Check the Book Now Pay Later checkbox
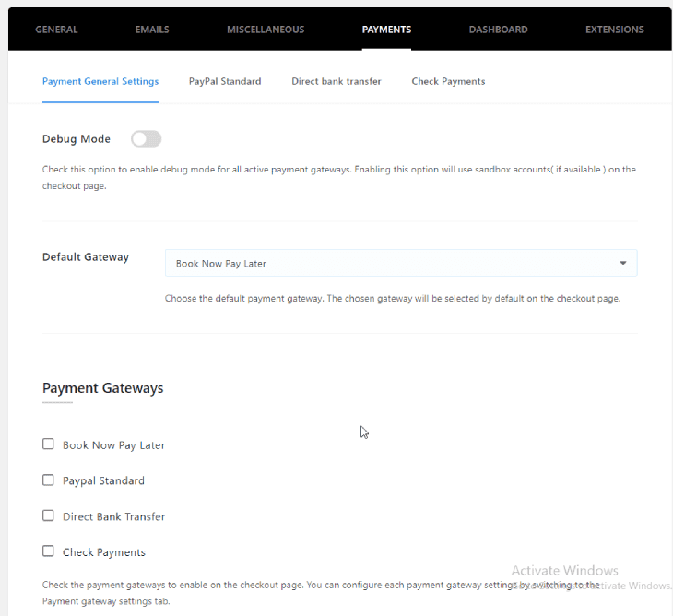 click(x=48, y=444)
